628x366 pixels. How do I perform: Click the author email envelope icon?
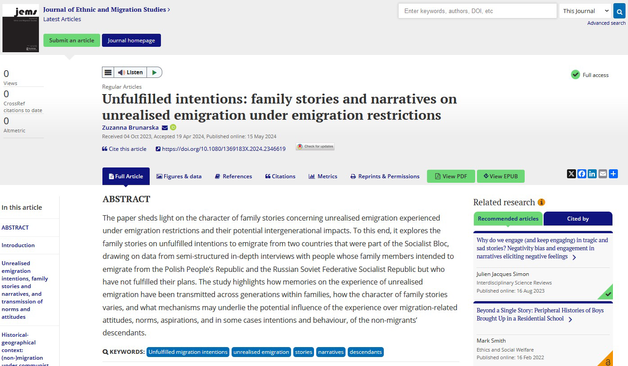[x=165, y=128]
